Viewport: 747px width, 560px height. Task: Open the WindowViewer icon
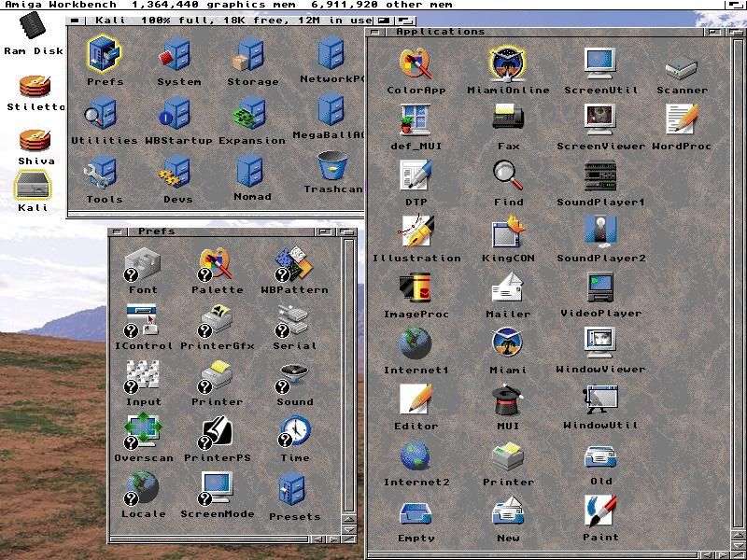599,343
